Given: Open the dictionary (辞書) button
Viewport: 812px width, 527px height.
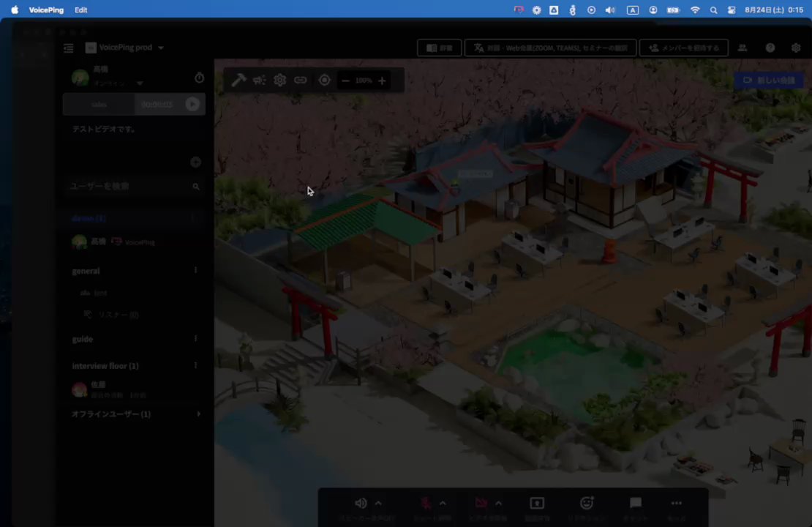Looking at the screenshot, I should 439,48.
